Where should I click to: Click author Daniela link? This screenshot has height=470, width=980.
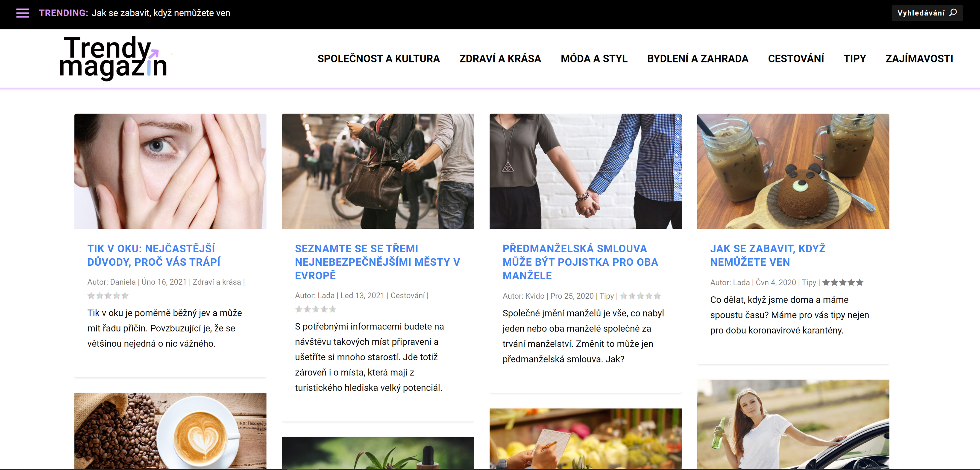click(123, 282)
